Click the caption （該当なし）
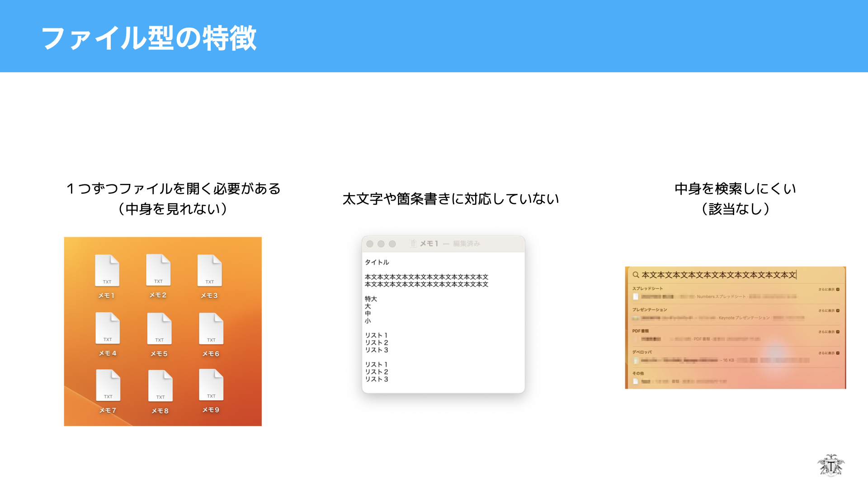 coord(736,209)
